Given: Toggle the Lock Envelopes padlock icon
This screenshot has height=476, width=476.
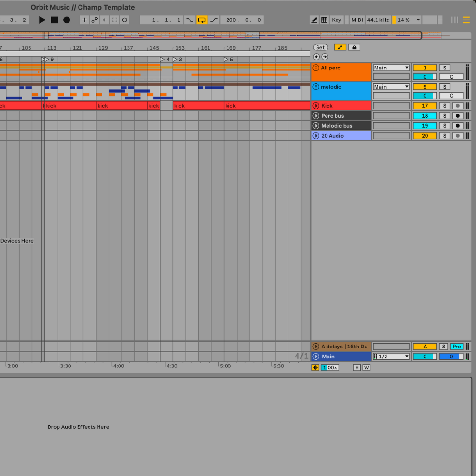Looking at the screenshot, I should (354, 47).
